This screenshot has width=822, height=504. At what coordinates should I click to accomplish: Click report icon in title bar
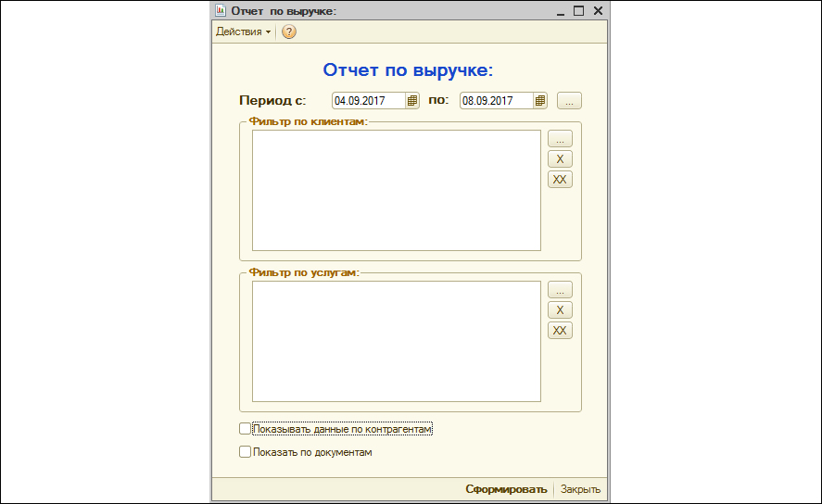point(221,11)
